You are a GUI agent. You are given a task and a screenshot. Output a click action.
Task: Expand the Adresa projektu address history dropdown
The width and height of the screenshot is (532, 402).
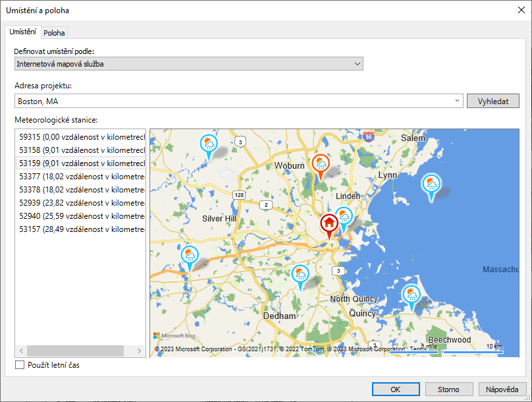click(x=457, y=101)
